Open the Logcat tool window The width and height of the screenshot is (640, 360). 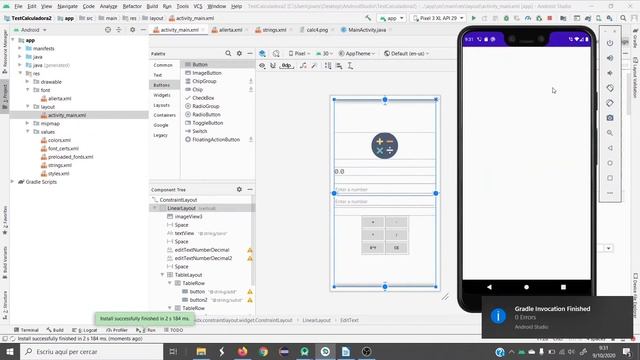tap(85, 330)
